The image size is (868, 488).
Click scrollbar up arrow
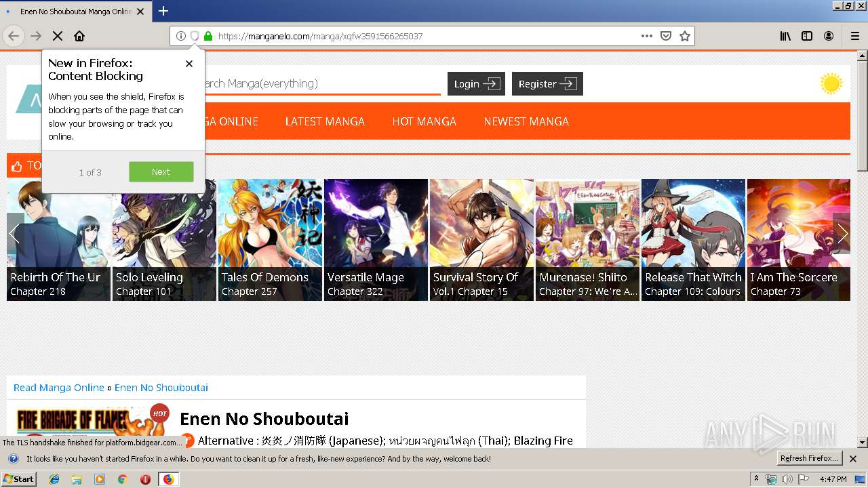(863, 56)
